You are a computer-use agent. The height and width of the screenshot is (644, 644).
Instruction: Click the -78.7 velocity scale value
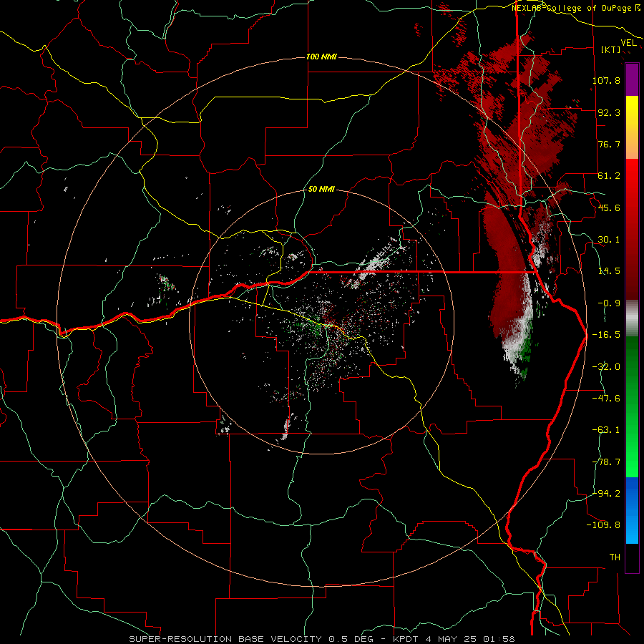point(606,462)
